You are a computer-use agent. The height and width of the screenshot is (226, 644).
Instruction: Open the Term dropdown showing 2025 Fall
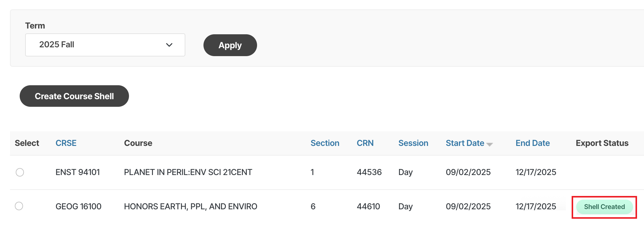[x=105, y=45]
